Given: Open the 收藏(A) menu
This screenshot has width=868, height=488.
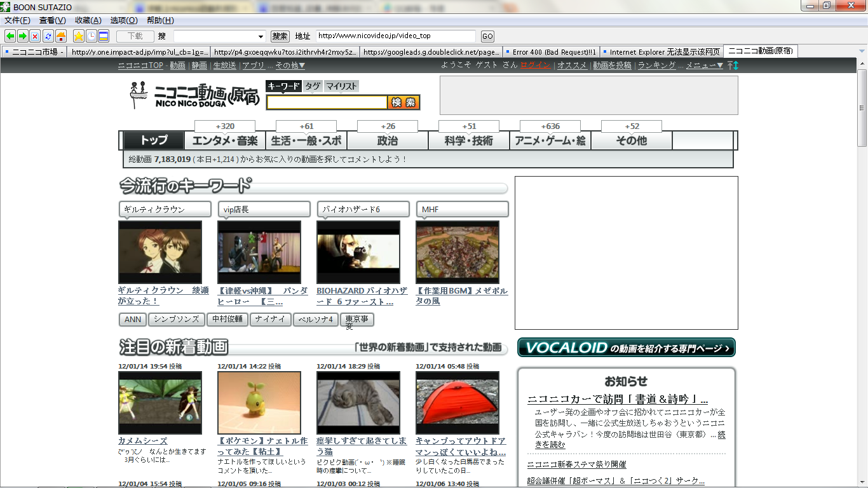Looking at the screenshot, I should click(88, 20).
